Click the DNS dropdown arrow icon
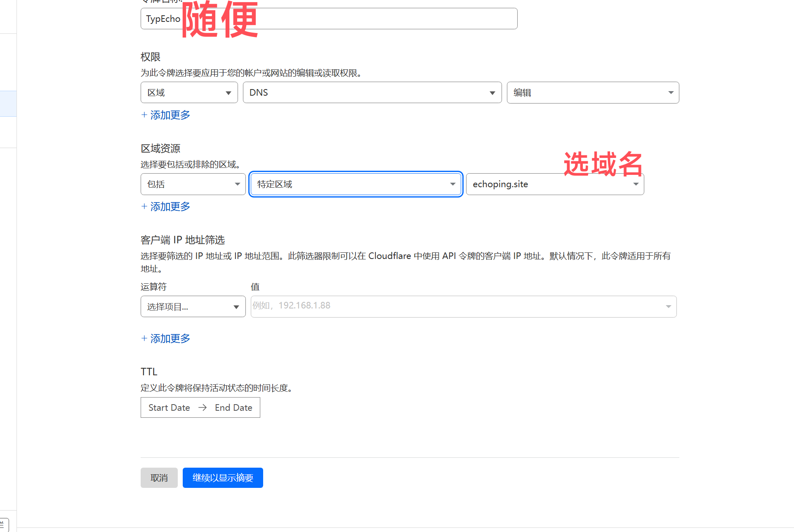 pyautogui.click(x=492, y=93)
